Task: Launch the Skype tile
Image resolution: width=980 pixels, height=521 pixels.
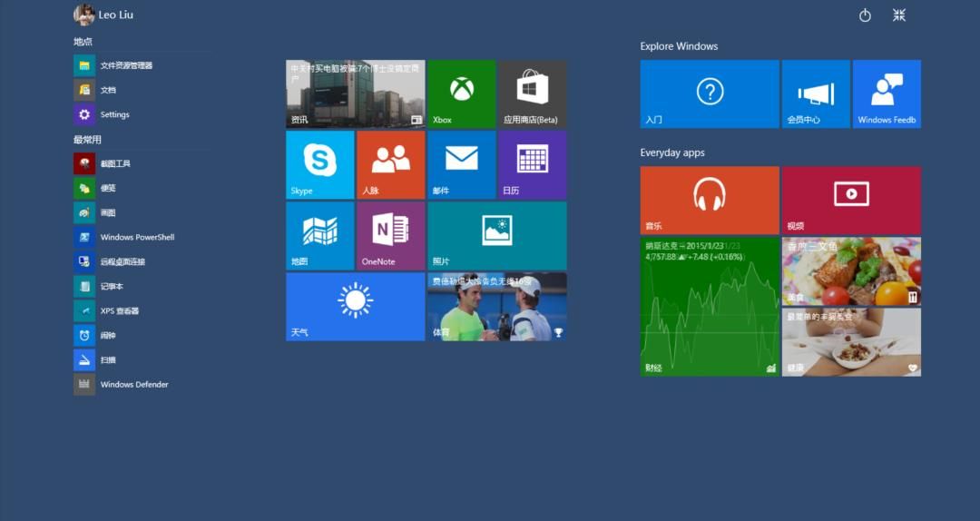Action: pyautogui.click(x=319, y=164)
